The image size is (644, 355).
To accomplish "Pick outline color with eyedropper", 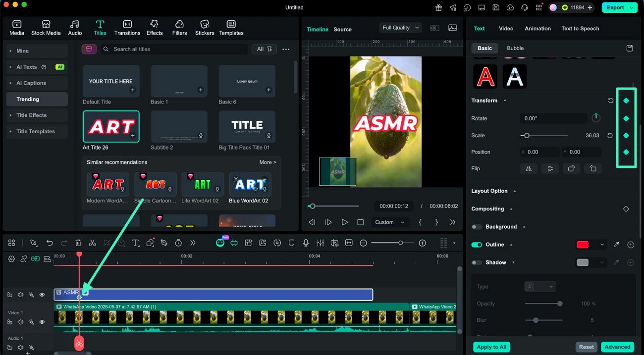I will (617, 245).
